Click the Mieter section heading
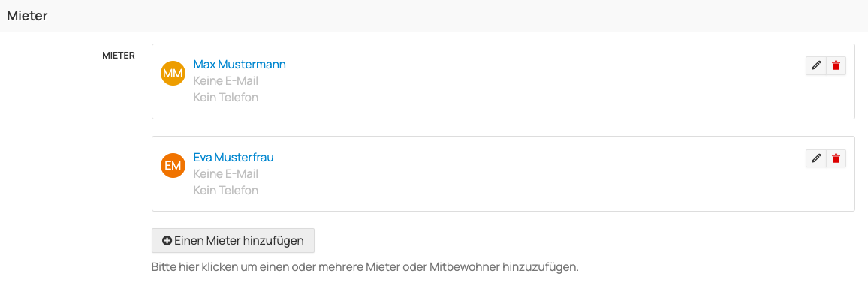The width and height of the screenshot is (868, 286). click(27, 16)
